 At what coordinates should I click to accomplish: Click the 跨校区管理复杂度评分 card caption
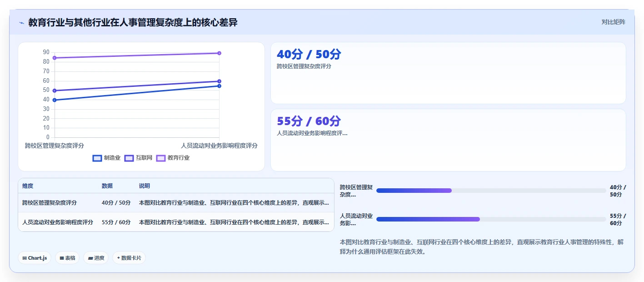pos(304,66)
